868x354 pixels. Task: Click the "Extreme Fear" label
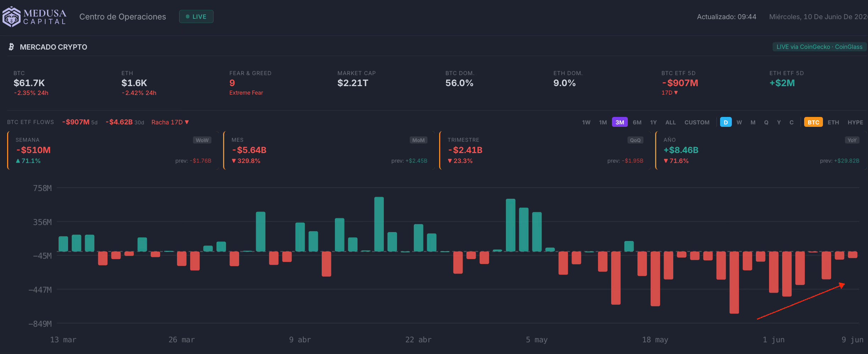(246, 93)
